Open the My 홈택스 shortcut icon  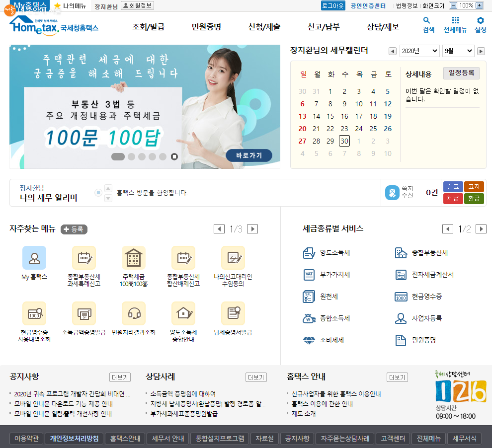click(34, 258)
